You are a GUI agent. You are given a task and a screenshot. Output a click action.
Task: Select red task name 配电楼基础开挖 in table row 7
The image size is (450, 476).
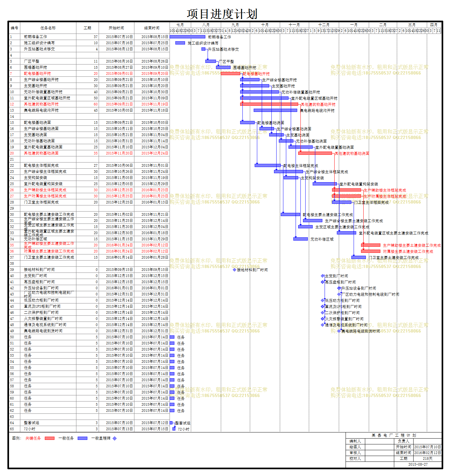pos(37,74)
